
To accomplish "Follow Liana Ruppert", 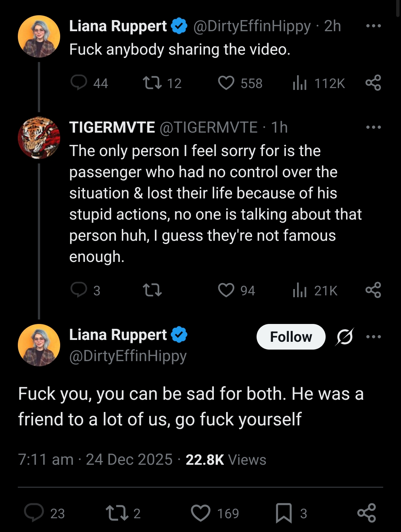I will [x=291, y=337].
